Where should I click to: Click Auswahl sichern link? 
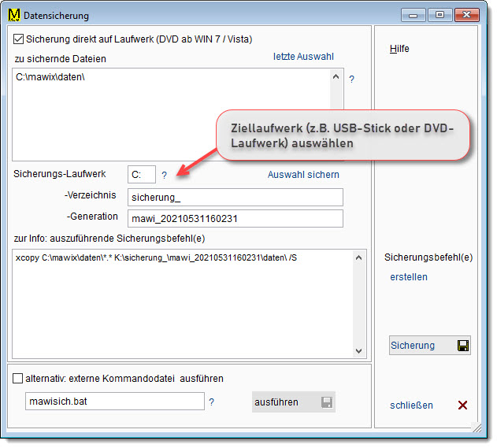tap(303, 175)
